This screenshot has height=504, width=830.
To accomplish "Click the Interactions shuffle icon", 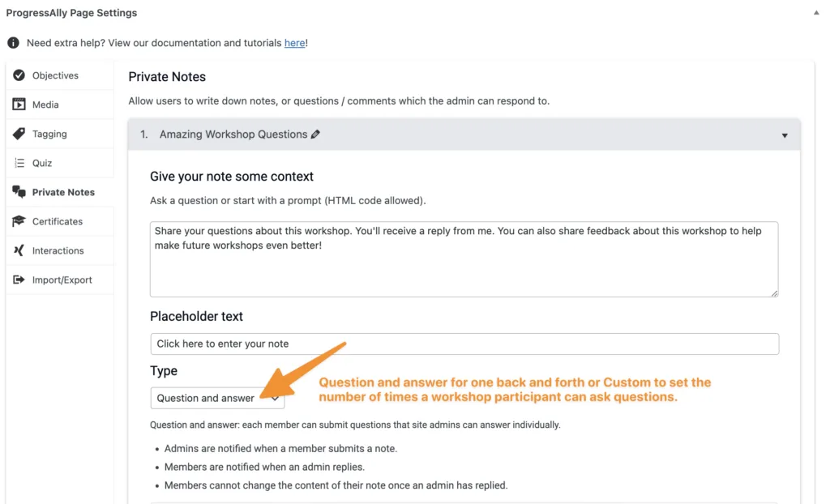I will (19, 250).
